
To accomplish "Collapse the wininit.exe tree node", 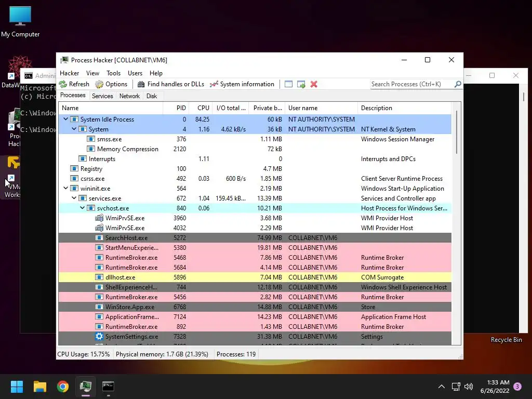I will [x=65, y=188].
